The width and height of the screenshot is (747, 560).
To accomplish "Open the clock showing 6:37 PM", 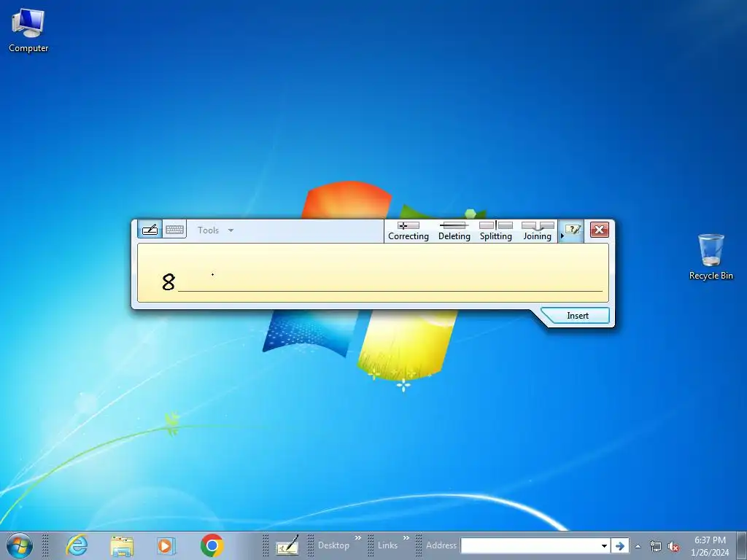I will pos(710,545).
